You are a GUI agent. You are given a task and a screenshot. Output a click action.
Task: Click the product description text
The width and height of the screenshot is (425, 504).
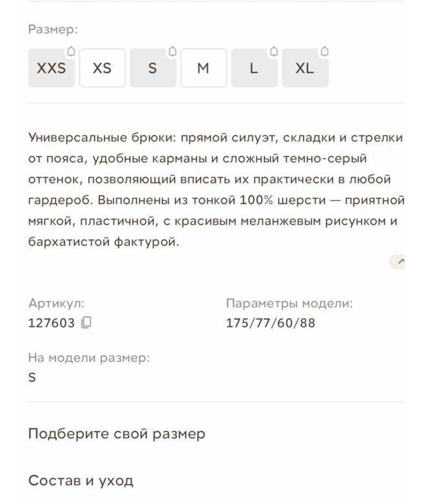[x=213, y=189]
